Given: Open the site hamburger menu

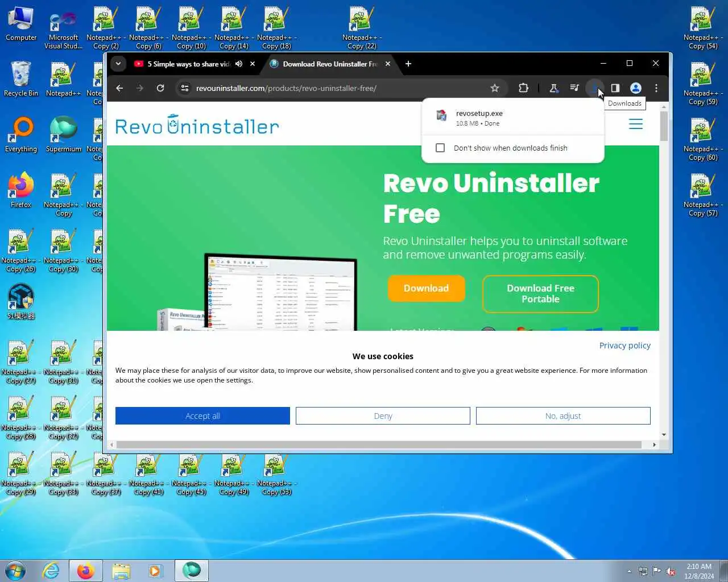Looking at the screenshot, I should tap(636, 124).
